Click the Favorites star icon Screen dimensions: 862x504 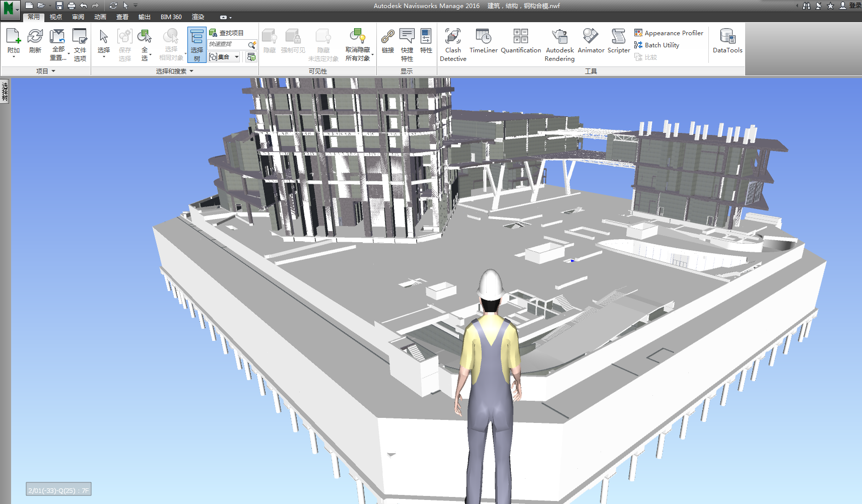[x=830, y=6]
